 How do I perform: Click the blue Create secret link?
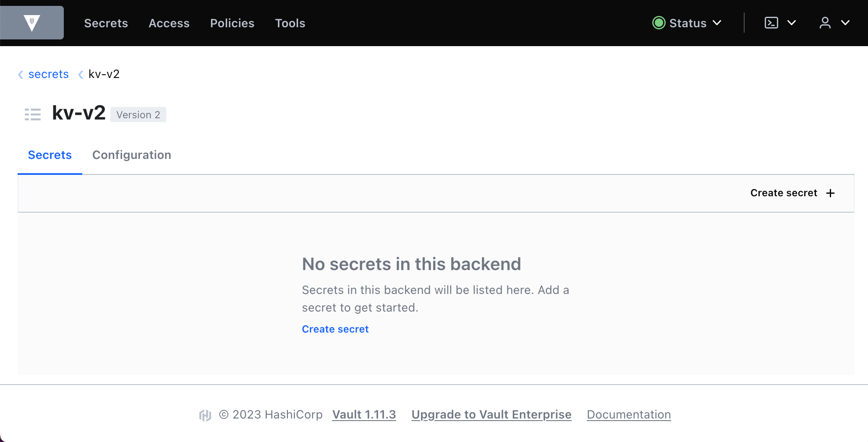[335, 329]
